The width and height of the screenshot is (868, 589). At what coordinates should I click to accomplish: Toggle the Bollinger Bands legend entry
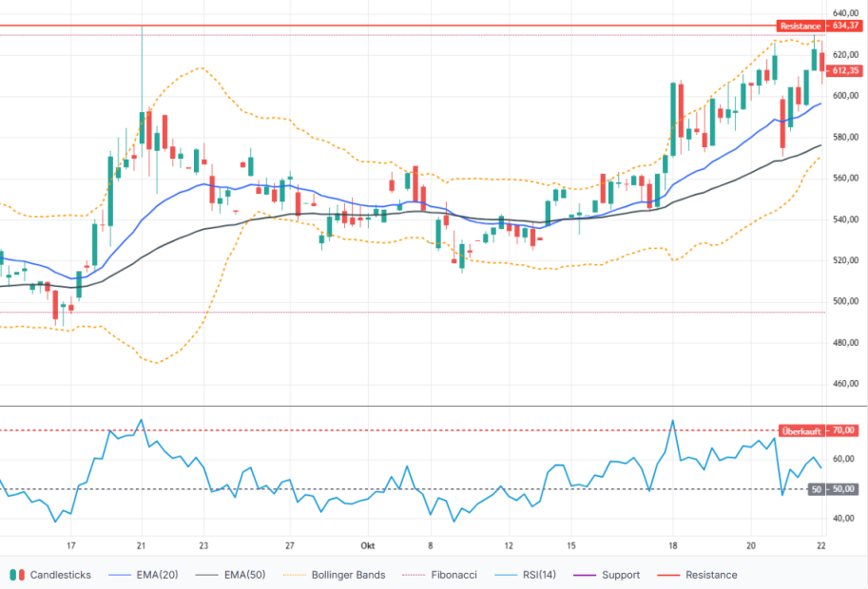pyautogui.click(x=334, y=575)
